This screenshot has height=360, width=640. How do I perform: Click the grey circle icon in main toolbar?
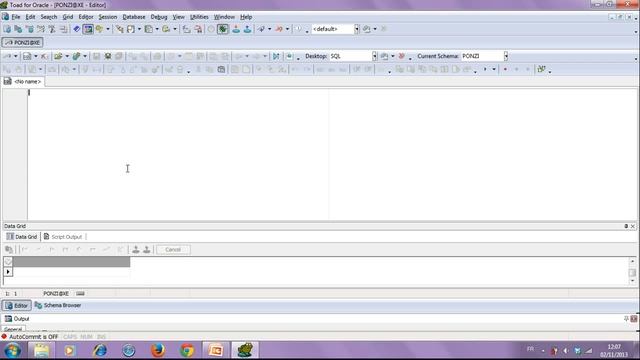211,29
